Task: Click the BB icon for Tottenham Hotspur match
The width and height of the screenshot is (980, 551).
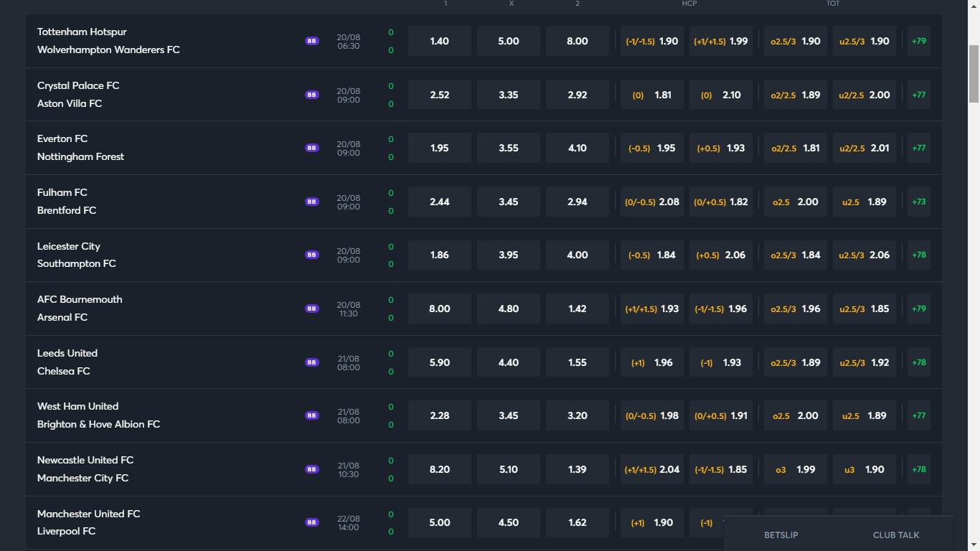Action: pyautogui.click(x=312, y=41)
